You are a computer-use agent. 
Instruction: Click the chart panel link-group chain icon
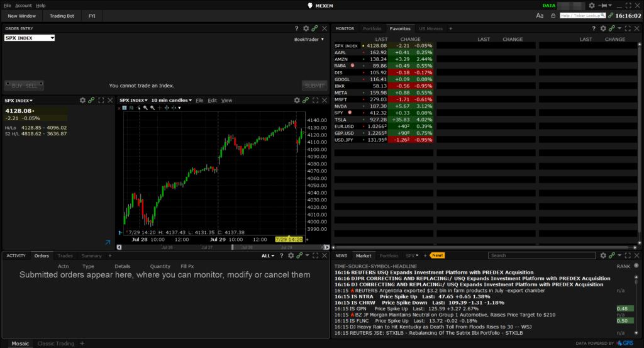(x=306, y=100)
